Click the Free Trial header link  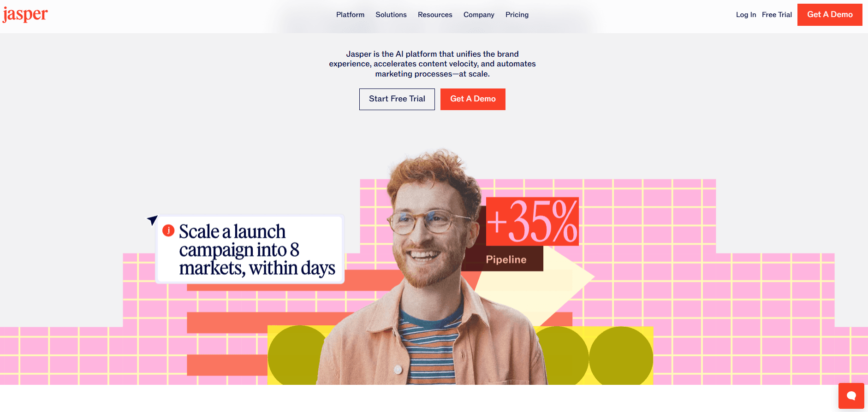[x=777, y=15]
